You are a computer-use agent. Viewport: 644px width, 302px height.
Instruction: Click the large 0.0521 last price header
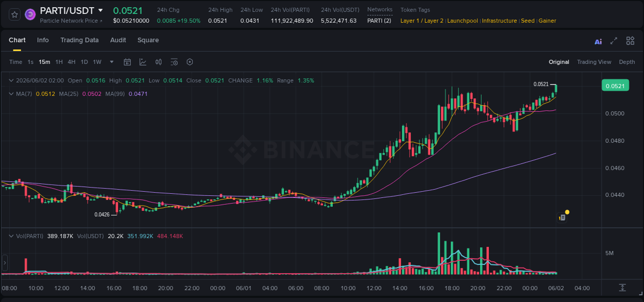point(128,10)
